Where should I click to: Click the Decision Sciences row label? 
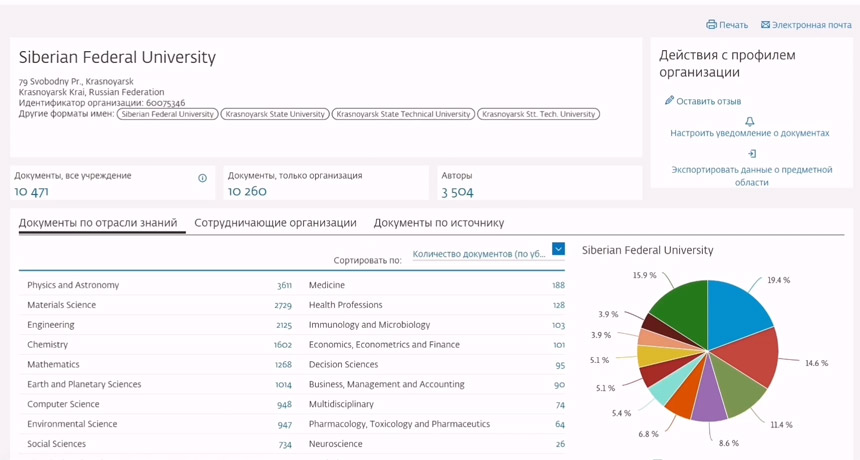[x=343, y=365]
